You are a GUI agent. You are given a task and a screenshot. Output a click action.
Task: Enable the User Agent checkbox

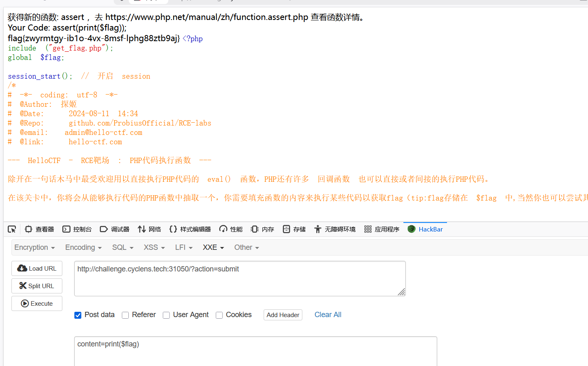click(166, 315)
